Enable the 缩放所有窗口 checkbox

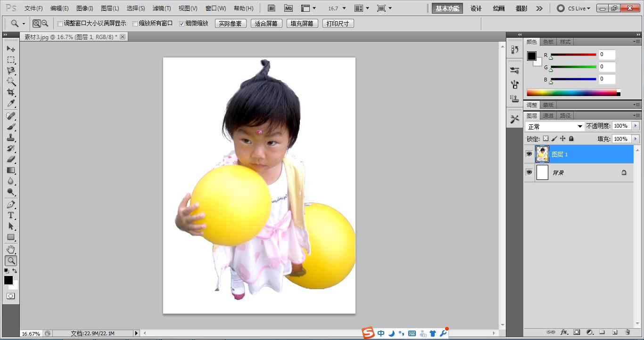tap(135, 23)
